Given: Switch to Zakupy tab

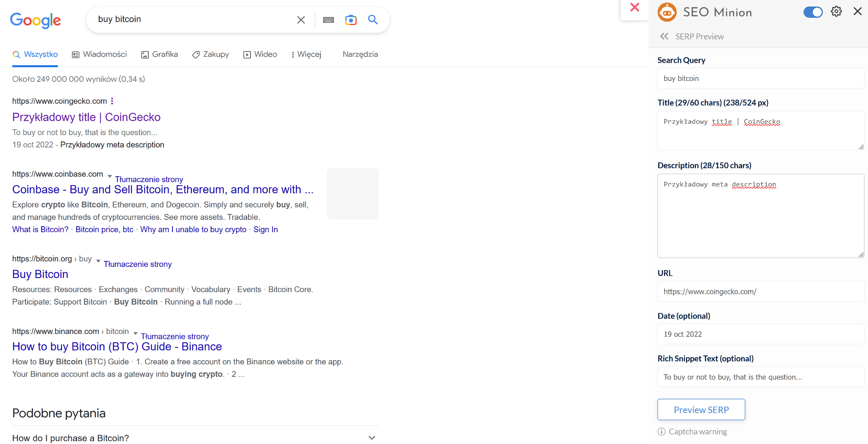Looking at the screenshot, I should point(211,55).
